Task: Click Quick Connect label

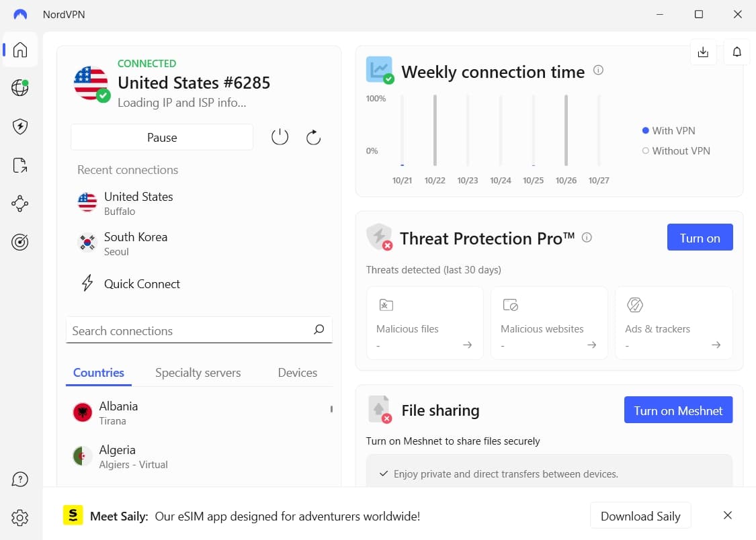Action: tap(142, 283)
